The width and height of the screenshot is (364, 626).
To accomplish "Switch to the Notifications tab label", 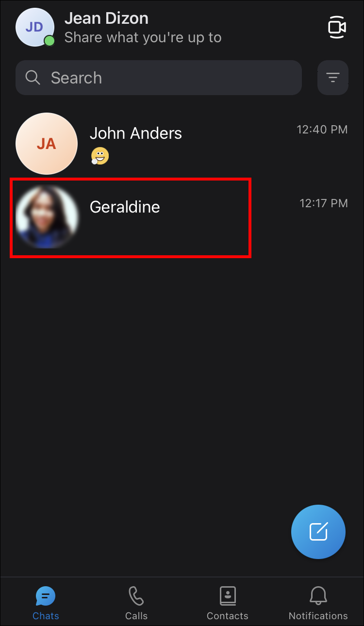I will [318, 616].
